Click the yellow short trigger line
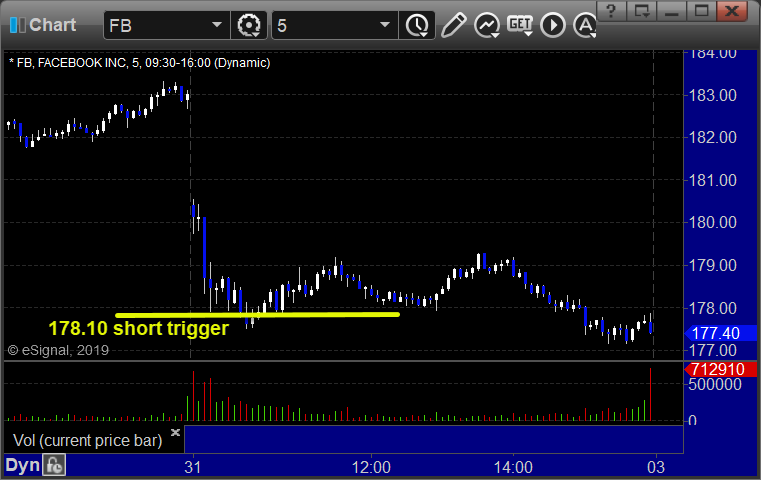 pos(257,314)
